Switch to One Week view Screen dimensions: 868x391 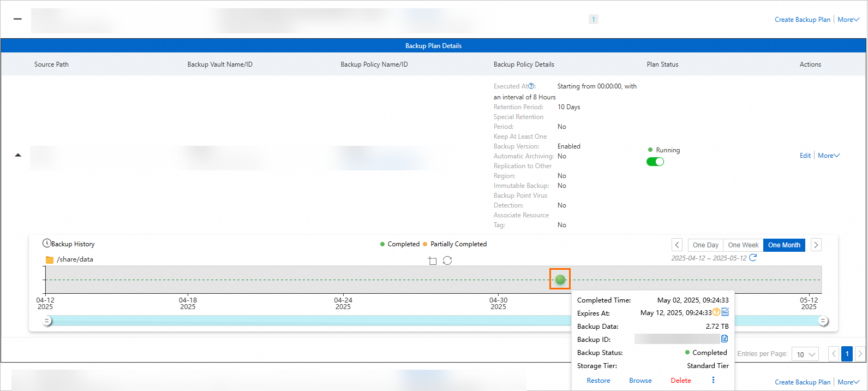pyautogui.click(x=743, y=245)
